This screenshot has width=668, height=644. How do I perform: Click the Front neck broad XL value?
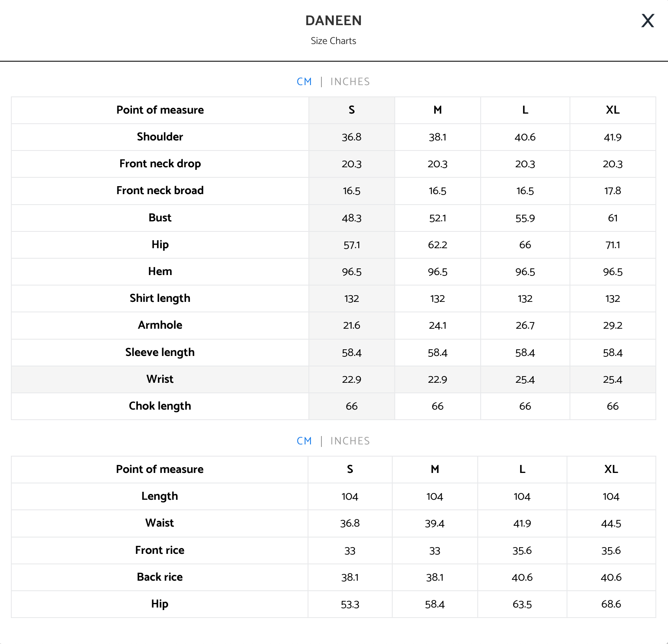coord(613,191)
